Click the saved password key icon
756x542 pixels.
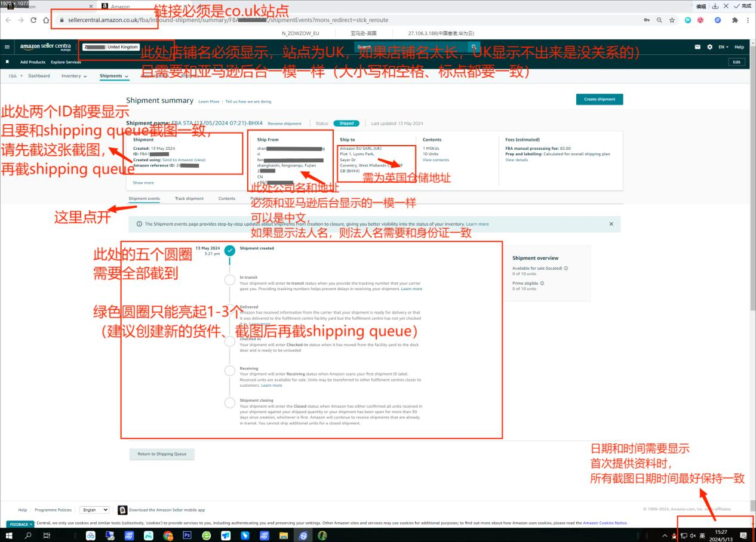[x=647, y=20]
